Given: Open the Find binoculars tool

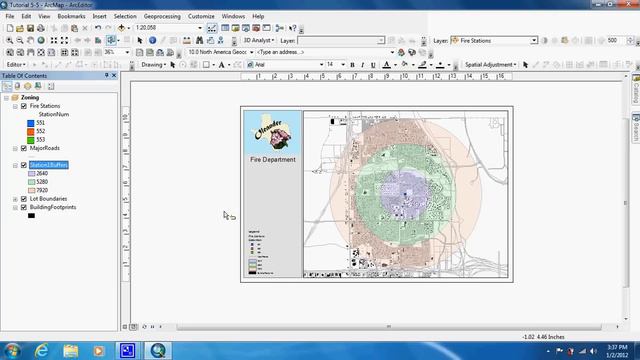Looking at the screenshot, I should (x=200, y=40).
